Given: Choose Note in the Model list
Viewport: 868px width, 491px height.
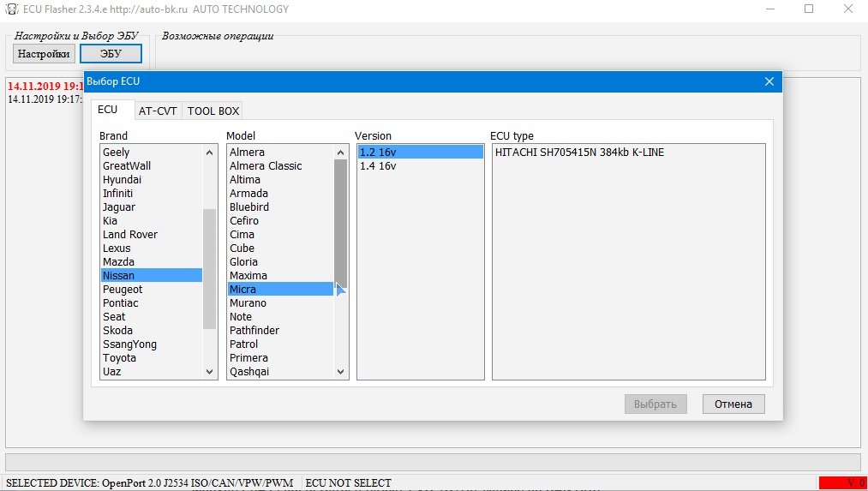Looking at the screenshot, I should pos(281,317).
